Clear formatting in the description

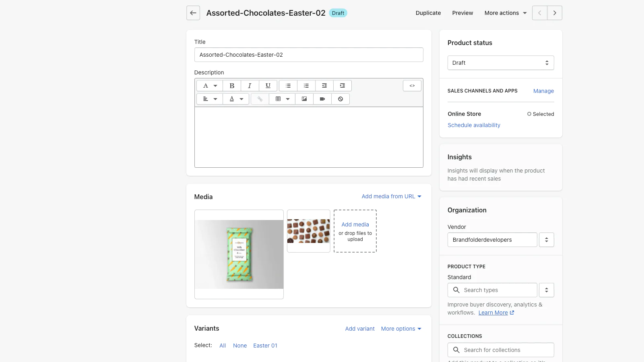[x=341, y=99]
